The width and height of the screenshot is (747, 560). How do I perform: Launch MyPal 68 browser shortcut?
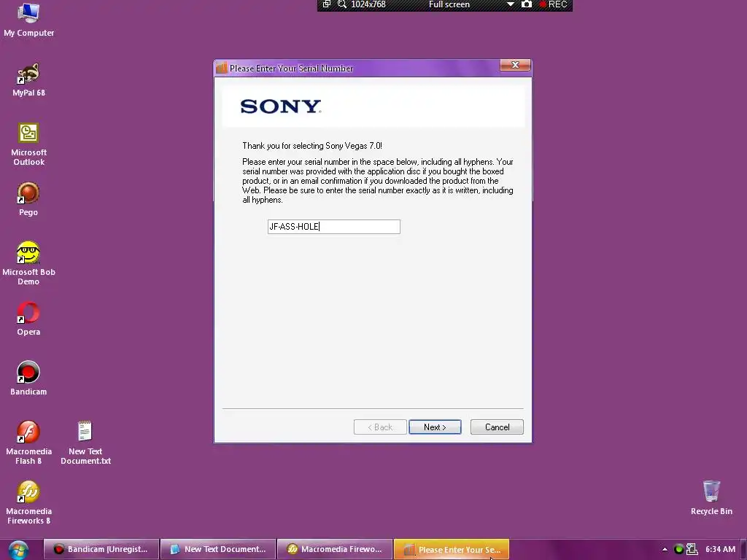click(x=28, y=79)
